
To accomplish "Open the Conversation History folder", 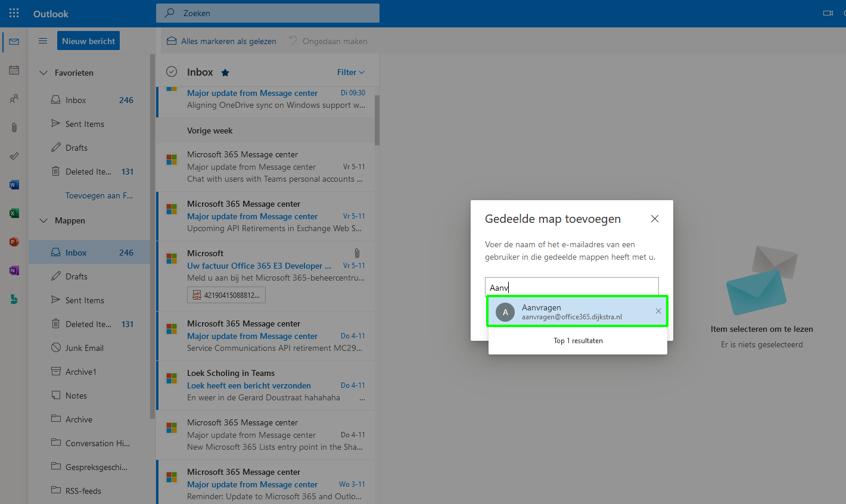I will pos(90,443).
